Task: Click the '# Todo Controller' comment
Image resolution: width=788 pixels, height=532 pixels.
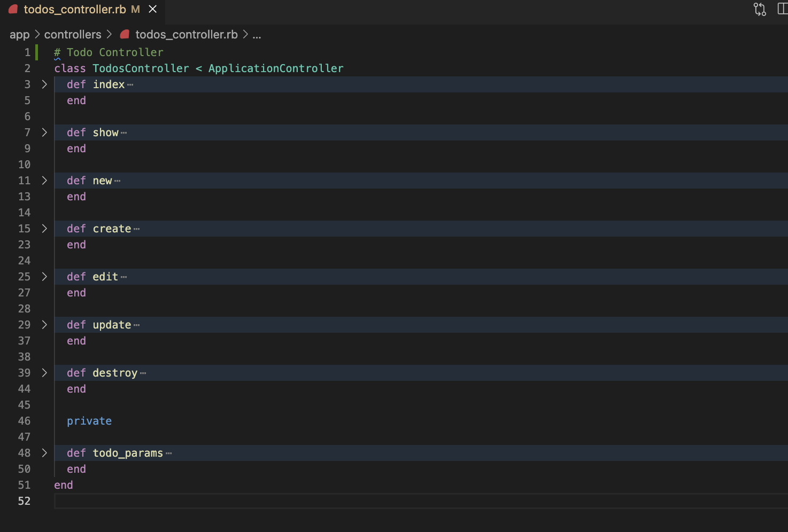Action: pyautogui.click(x=109, y=52)
